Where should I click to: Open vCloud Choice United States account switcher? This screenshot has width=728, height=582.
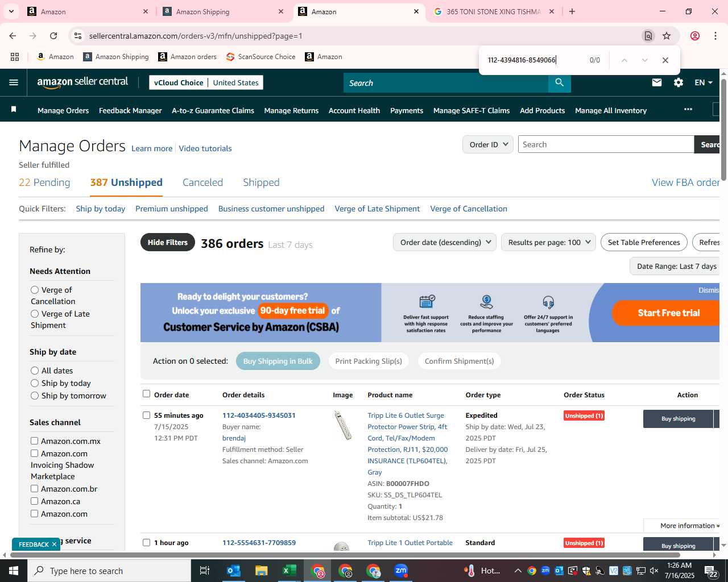pos(206,82)
